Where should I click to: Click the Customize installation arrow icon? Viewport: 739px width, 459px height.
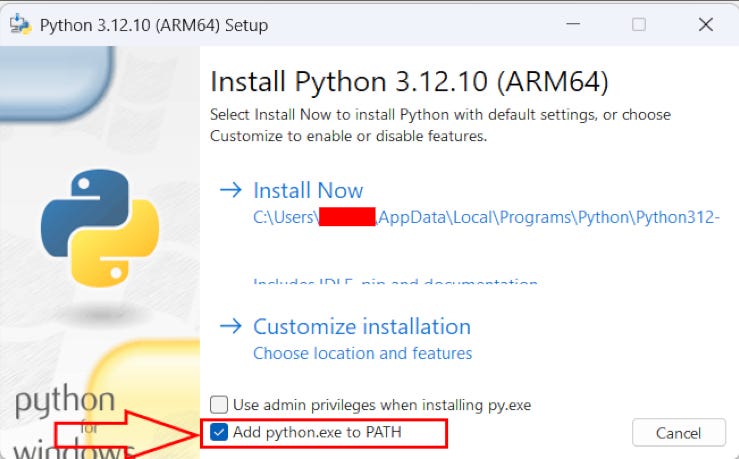point(231,326)
